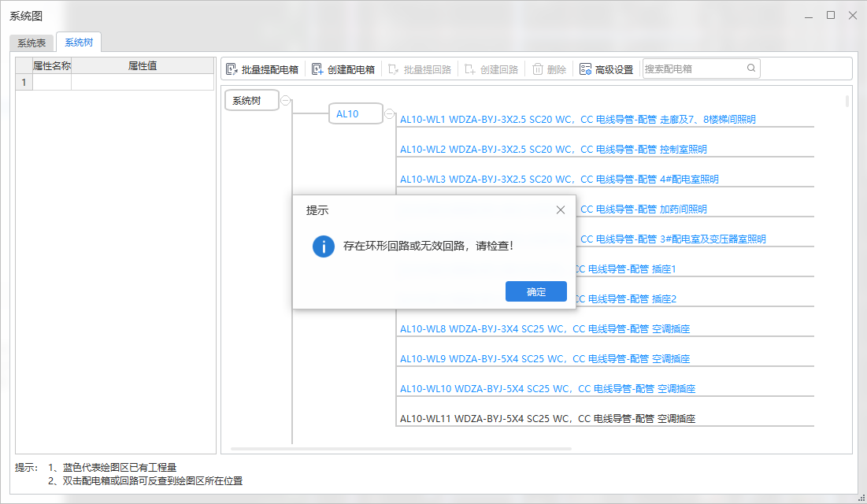Open the AL10-WL10 circuit link
This screenshot has height=504, width=867.
tap(548, 387)
